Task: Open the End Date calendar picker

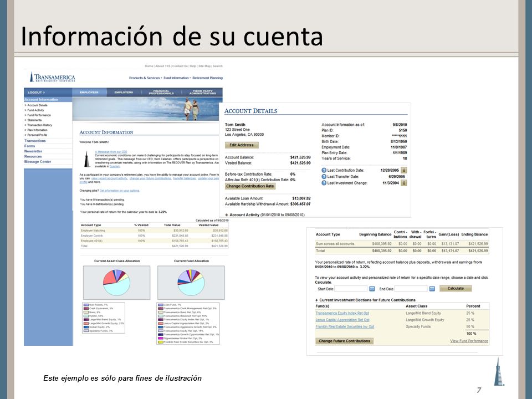Action: [432, 289]
